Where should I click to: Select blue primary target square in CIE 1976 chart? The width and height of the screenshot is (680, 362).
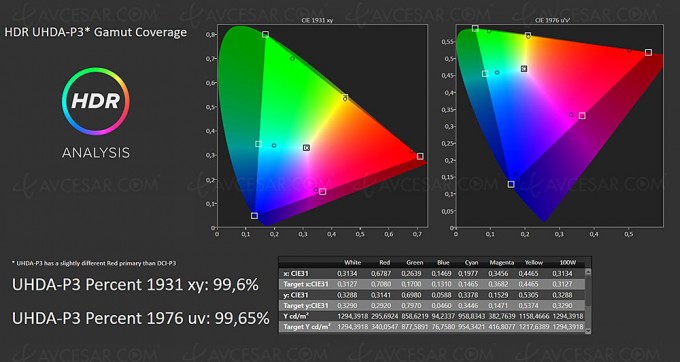(x=511, y=184)
